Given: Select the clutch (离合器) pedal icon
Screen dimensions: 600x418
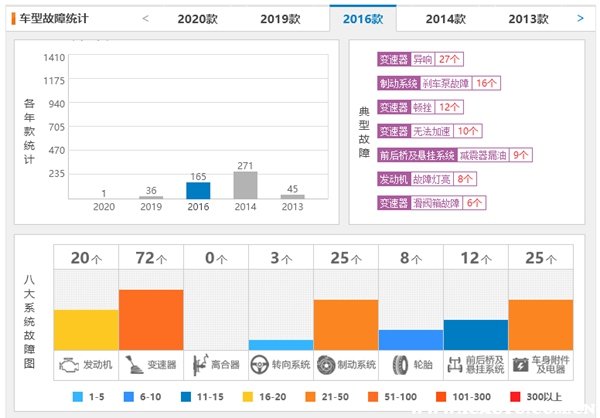Looking at the screenshot, I should [x=198, y=364].
